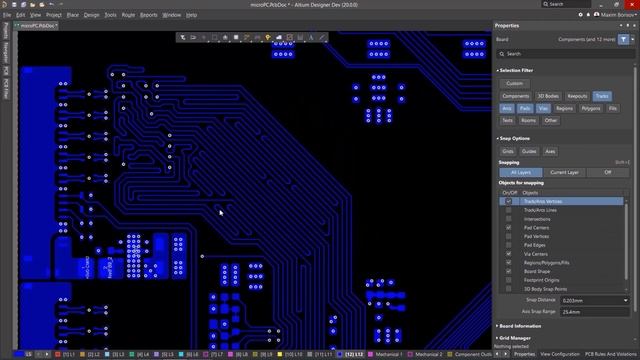Uncheck the Pad Centers snapping checkbox
Image resolution: width=640 pixels, height=360 pixels.
pyautogui.click(x=509, y=228)
